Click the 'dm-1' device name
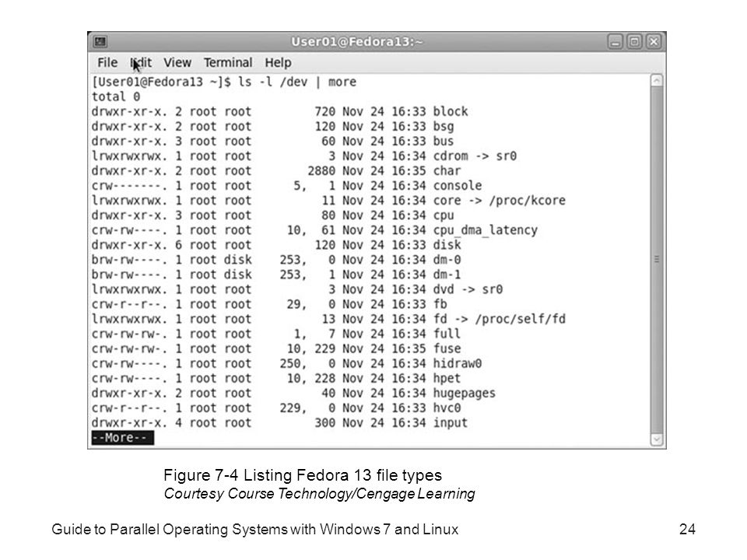The height and width of the screenshot is (560, 747). pyautogui.click(x=447, y=275)
